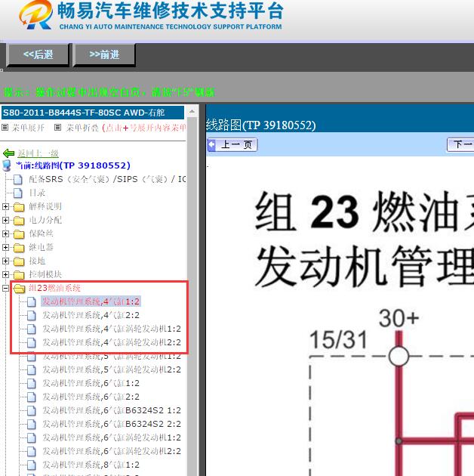This screenshot has width=474, height=476.
Task: Click the S80-2011-B8444S vehicle title bar
Action: 93,113
